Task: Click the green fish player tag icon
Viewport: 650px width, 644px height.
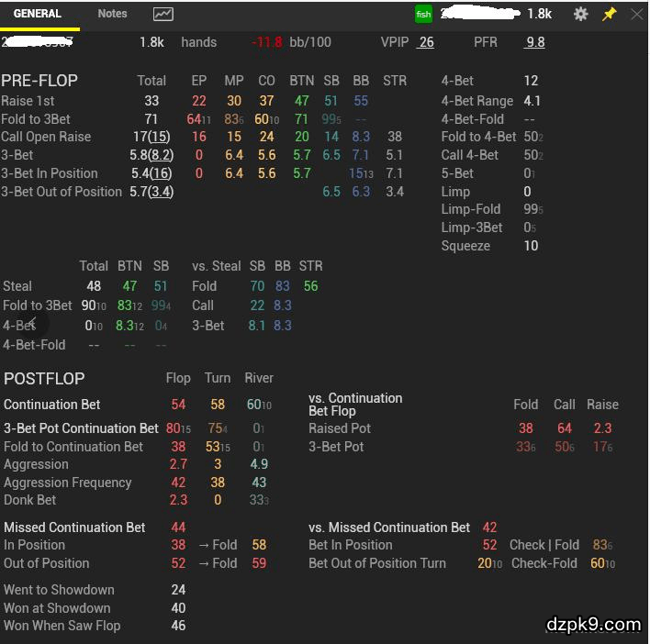Action: click(423, 14)
